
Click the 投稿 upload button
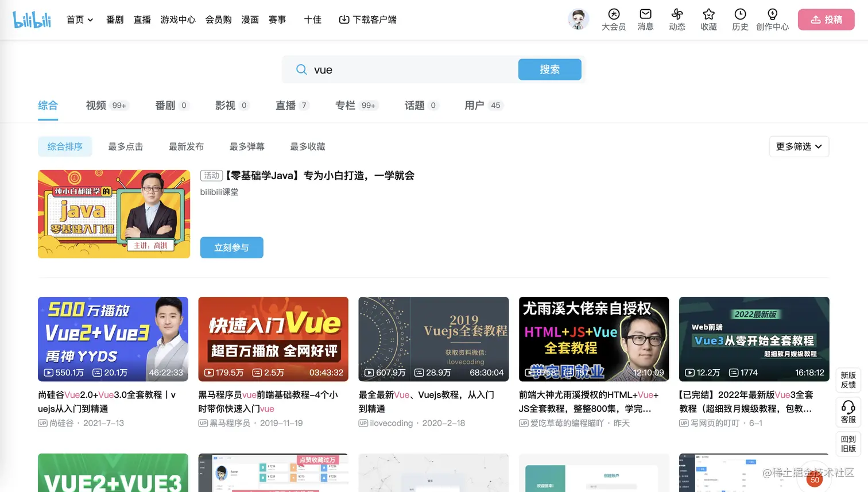(x=826, y=20)
